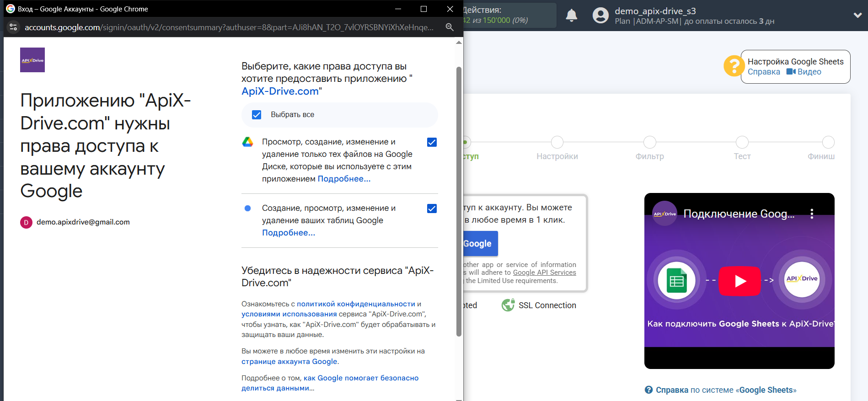Click the scroll up arrow in the popup
Image resolution: width=868 pixels, height=401 pixels.
point(459,43)
